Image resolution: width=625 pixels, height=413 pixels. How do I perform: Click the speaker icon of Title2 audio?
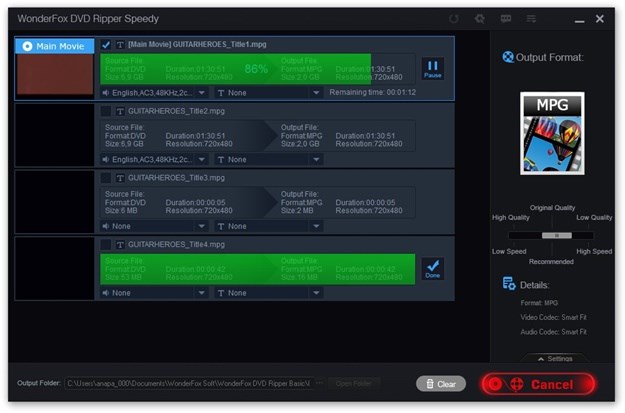105,159
